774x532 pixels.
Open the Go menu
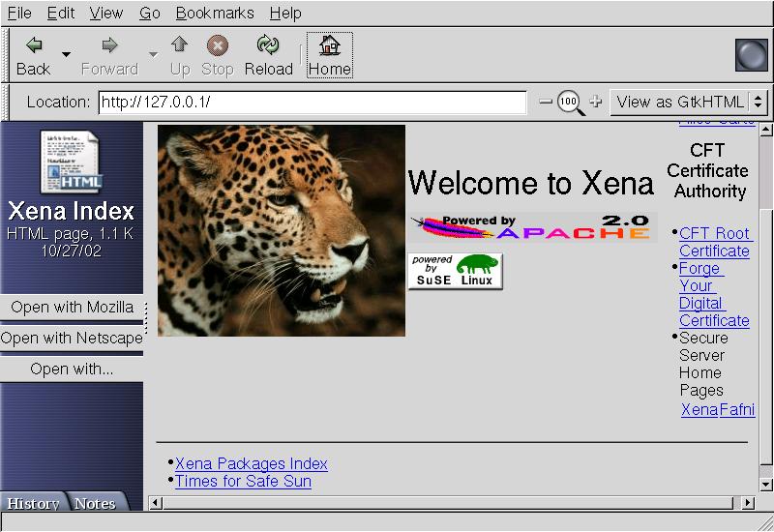point(150,14)
